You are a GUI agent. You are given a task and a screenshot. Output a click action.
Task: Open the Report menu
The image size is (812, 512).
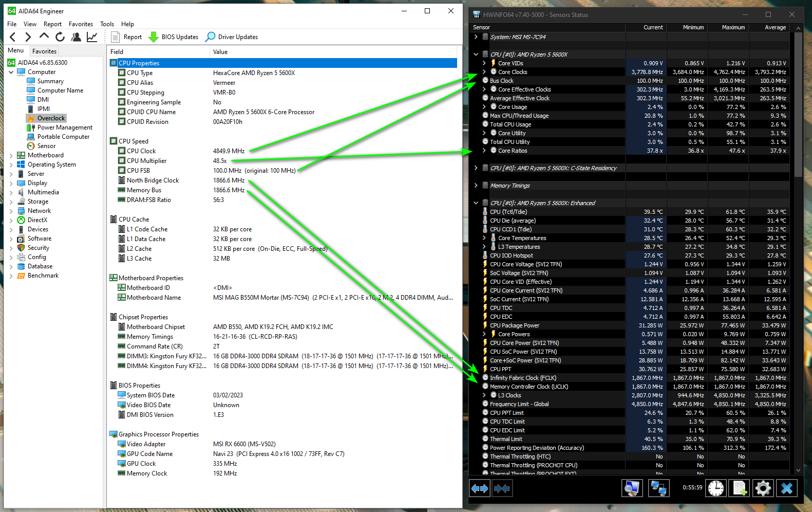(52, 24)
